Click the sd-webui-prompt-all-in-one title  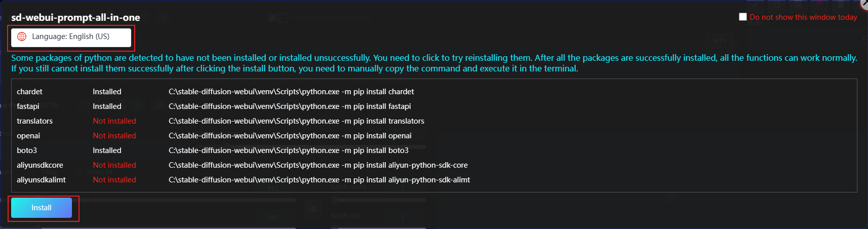click(x=75, y=17)
